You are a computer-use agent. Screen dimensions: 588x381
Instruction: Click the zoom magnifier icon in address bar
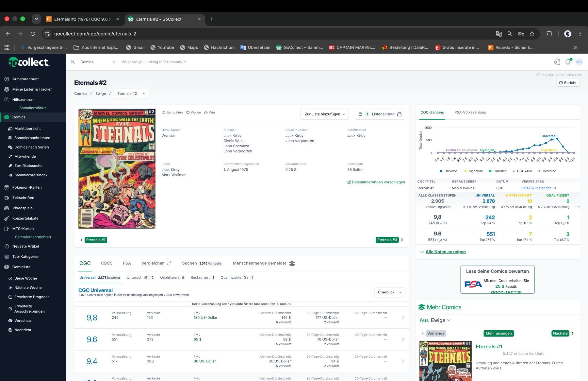coord(510,34)
